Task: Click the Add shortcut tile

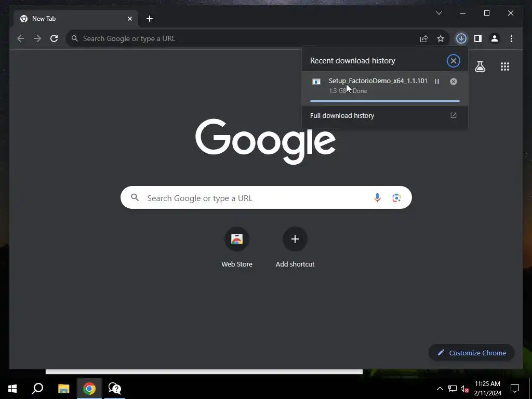Action: pos(295,247)
